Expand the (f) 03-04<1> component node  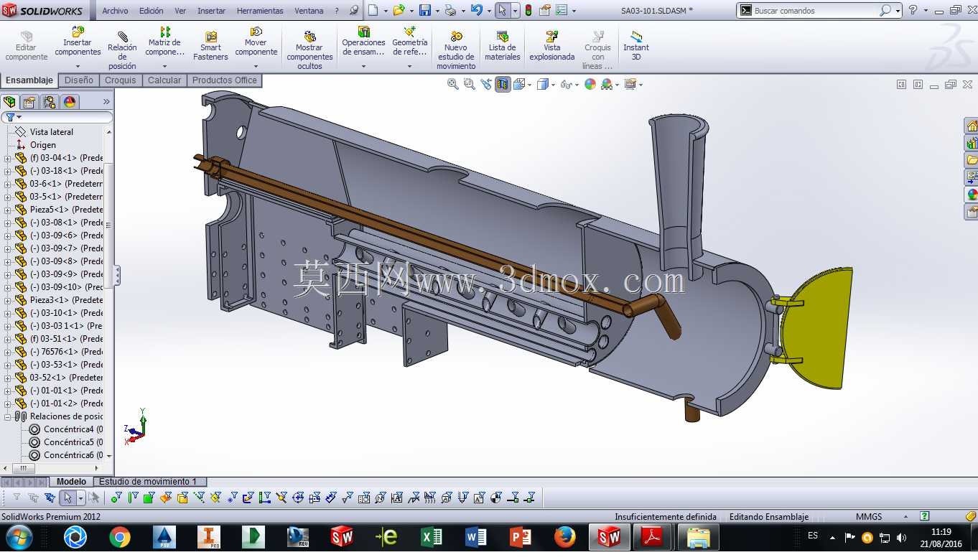[8, 158]
